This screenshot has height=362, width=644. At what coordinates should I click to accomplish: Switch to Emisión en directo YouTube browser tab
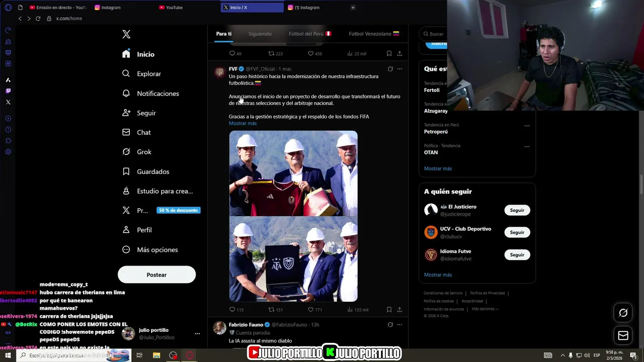[58, 8]
